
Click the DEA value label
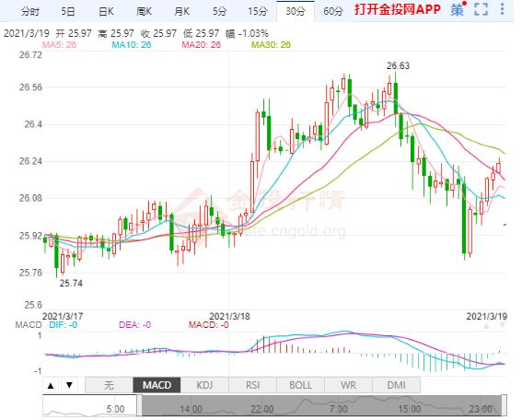pyautogui.click(x=134, y=325)
